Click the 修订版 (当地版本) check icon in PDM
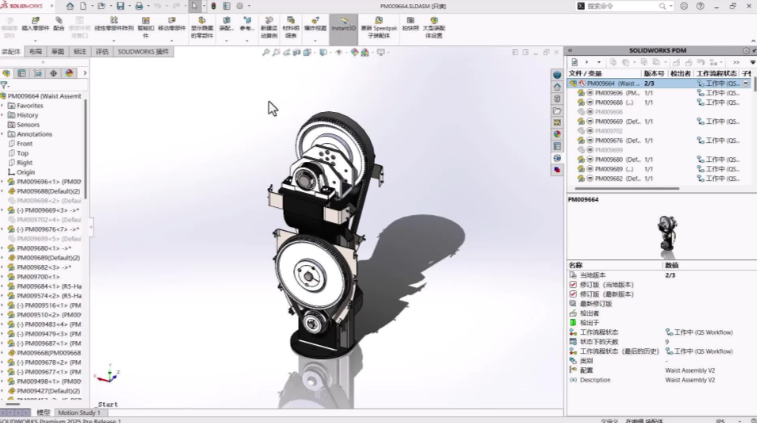Screen dimensions: 757x423 [572, 285]
